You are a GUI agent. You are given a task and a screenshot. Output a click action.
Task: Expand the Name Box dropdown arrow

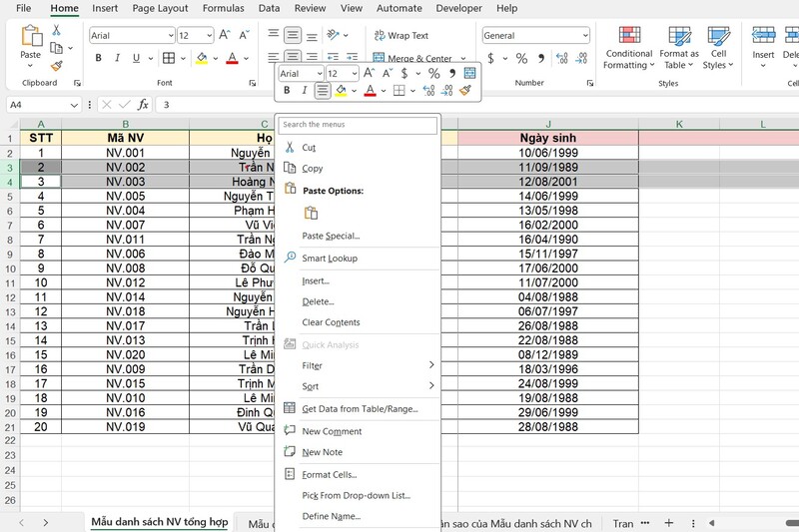click(75, 105)
